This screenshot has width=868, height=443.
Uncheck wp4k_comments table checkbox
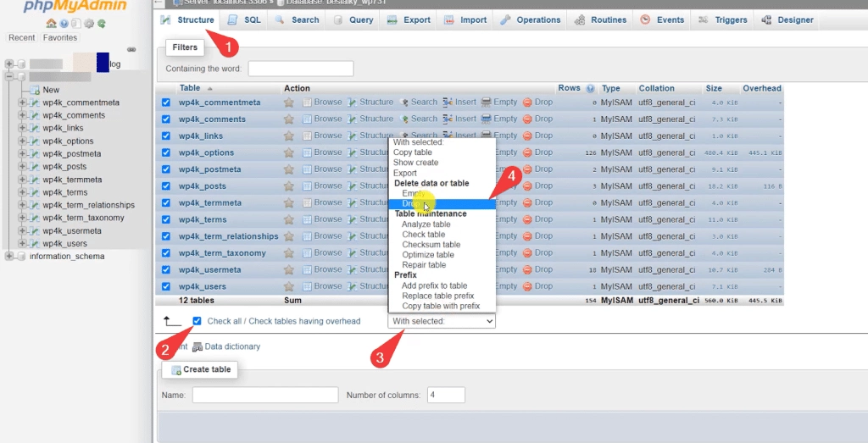166,119
